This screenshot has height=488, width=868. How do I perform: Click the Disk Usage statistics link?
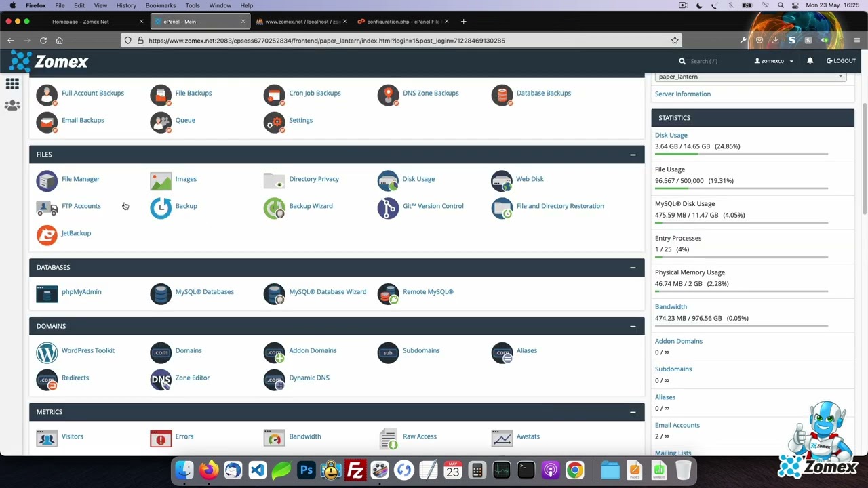(x=671, y=135)
